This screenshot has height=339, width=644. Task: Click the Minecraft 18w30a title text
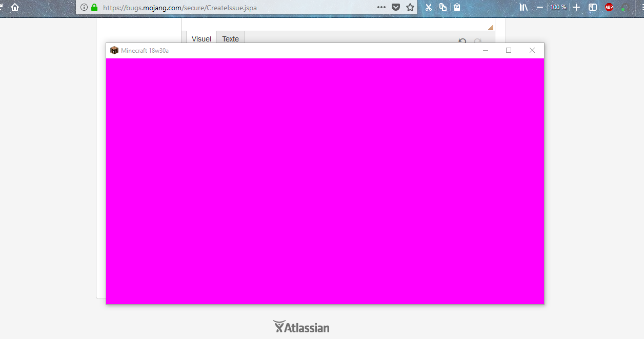coord(145,50)
